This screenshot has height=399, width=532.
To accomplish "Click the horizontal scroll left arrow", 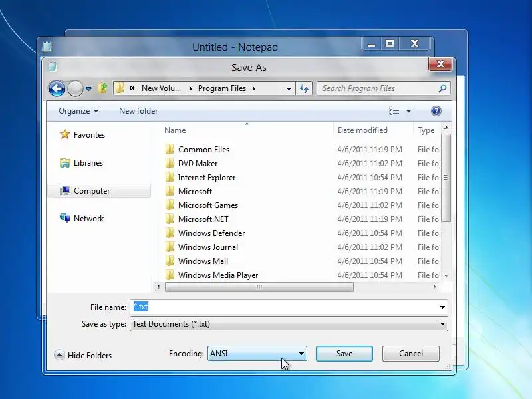I will point(158,287).
